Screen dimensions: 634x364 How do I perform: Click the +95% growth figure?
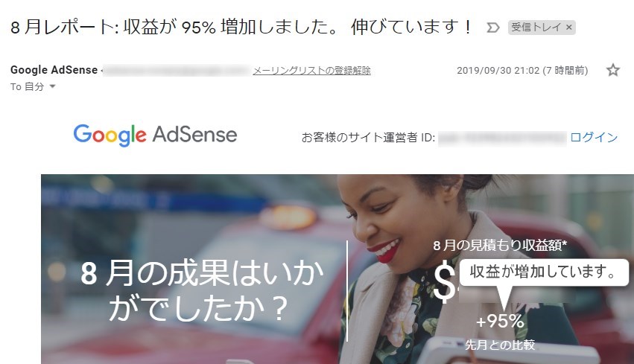(x=500, y=321)
